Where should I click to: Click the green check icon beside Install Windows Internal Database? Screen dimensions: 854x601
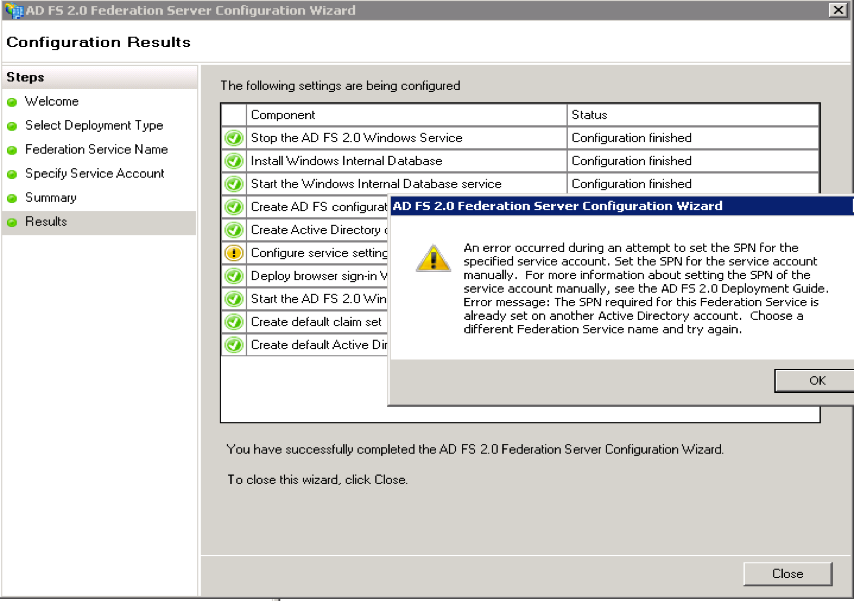(234, 161)
